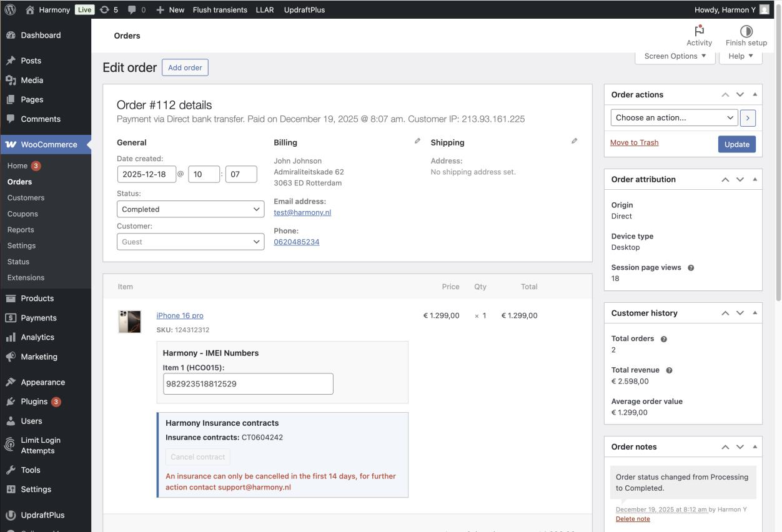Click the WordPress logo icon
Viewport: 782px width, 532px height.
(x=10, y=9)
